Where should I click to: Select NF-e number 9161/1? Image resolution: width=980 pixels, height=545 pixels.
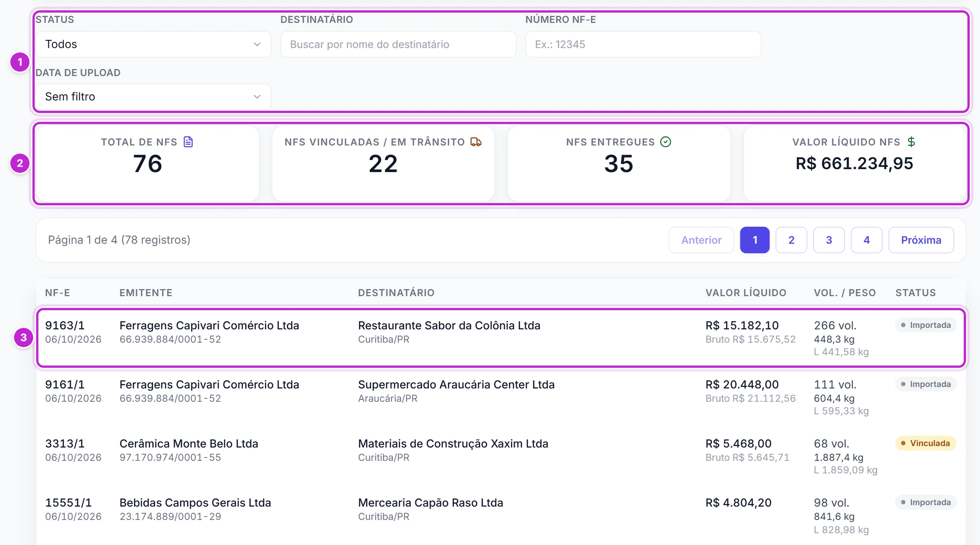tap(65, 384)
